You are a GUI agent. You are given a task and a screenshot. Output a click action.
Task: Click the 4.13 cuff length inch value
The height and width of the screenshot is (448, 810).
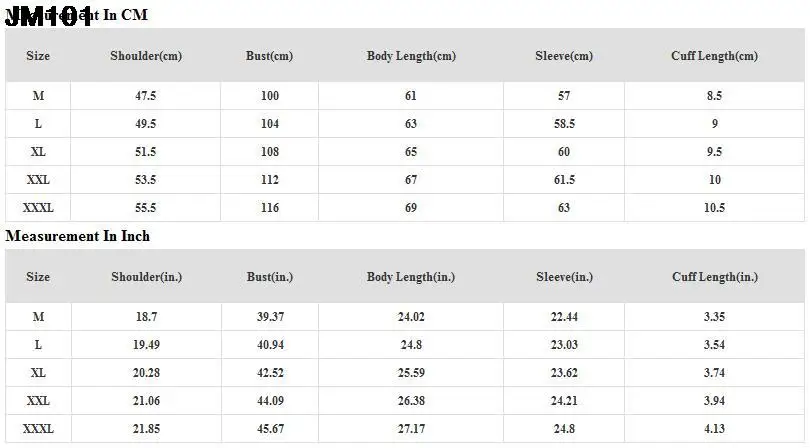pyautogui.click(x=714, y=428)
